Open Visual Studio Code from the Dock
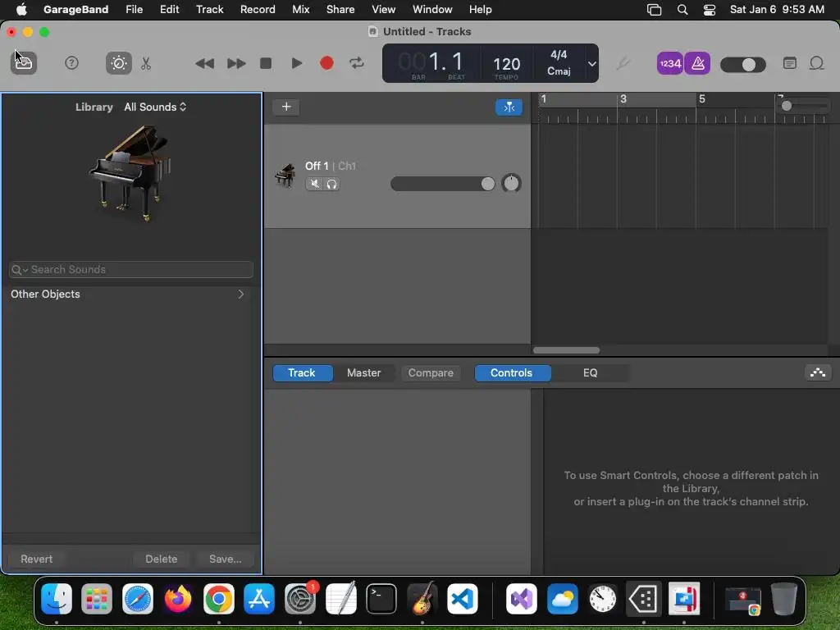 coord(463,599)
